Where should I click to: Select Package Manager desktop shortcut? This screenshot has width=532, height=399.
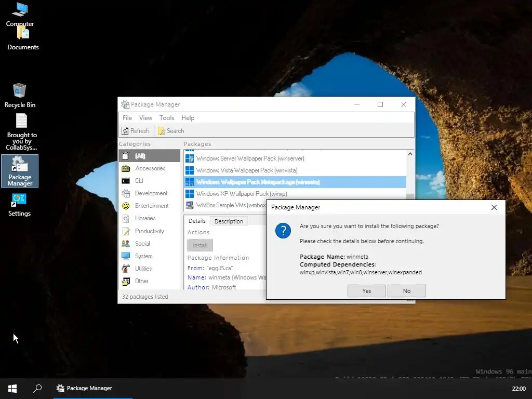[20, 171]
